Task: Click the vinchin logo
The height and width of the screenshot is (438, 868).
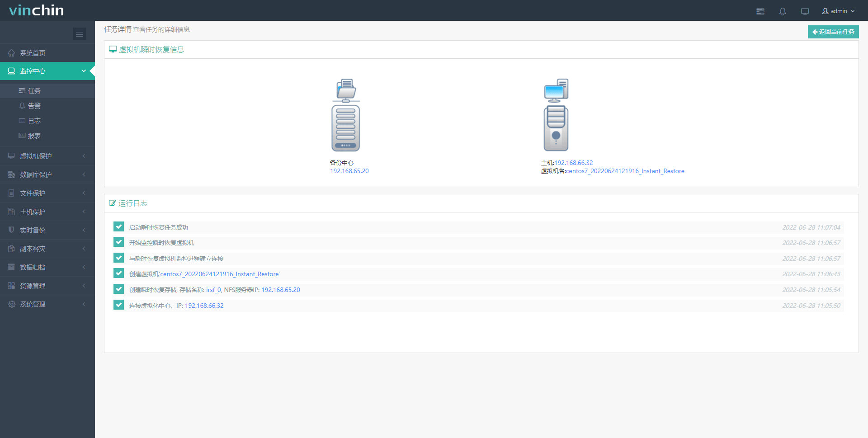Action: [36, 10]
